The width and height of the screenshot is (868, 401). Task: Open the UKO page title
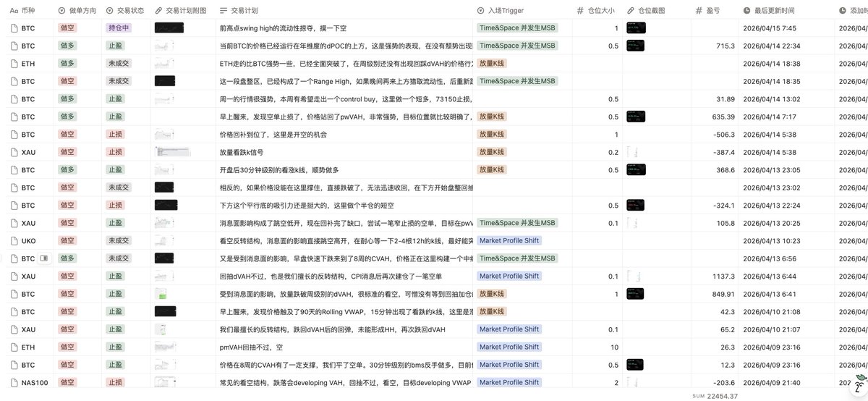pyautogui.click(x=28, y=241)
